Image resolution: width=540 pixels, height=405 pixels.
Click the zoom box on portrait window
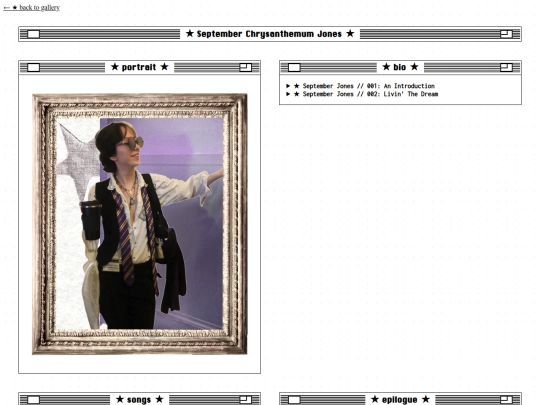246,68
